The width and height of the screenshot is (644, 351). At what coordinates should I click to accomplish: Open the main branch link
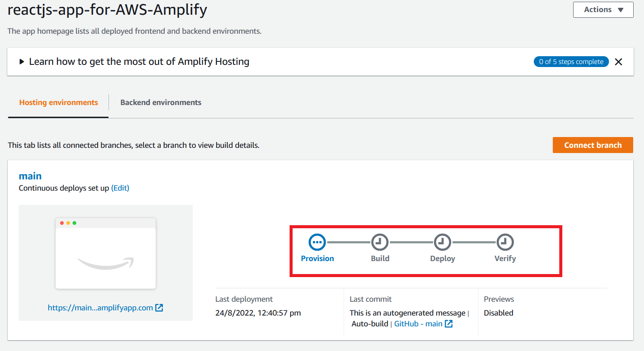coord(30,176)
